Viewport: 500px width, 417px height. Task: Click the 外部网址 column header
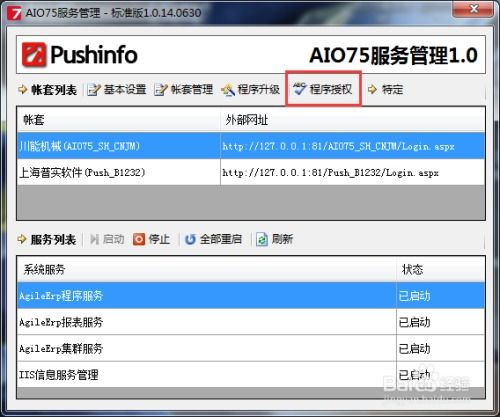click(352, 120)
